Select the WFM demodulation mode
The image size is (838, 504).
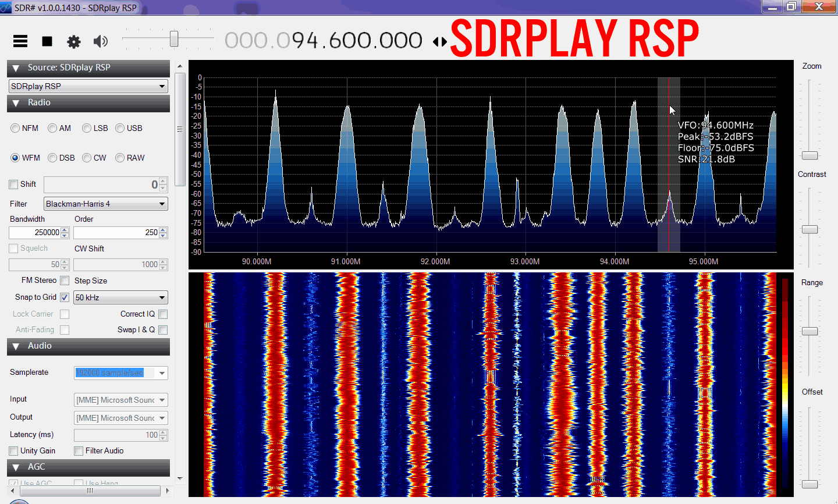click(x=15, y=158)
